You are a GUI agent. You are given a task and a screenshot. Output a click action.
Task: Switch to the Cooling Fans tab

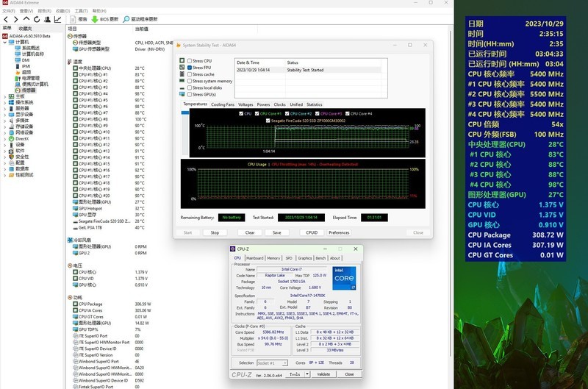[x=223, y=104]
